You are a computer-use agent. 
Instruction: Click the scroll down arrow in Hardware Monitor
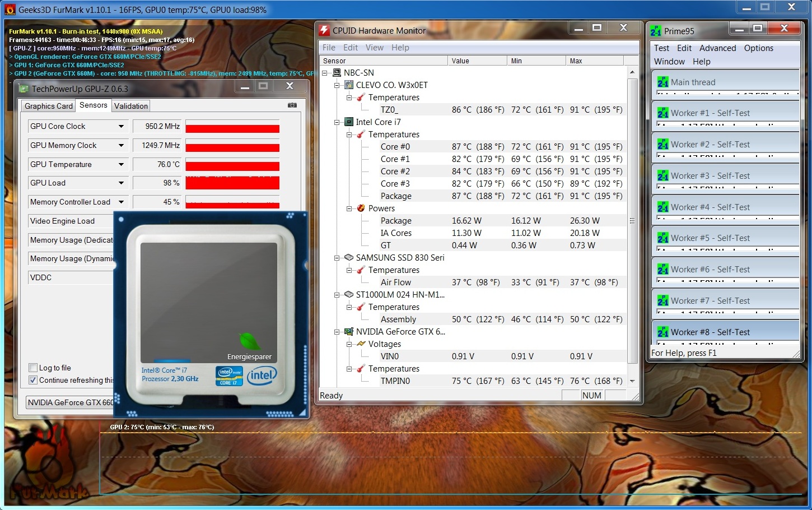point(632,381)
